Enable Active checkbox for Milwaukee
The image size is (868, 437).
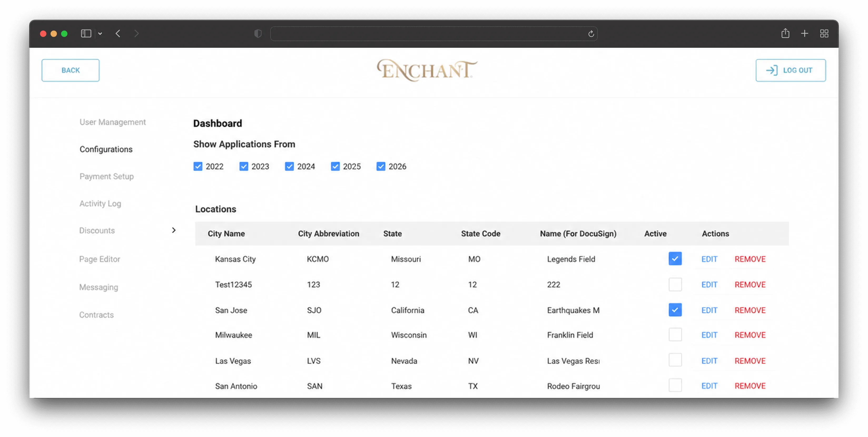click(x=675, y=334)
